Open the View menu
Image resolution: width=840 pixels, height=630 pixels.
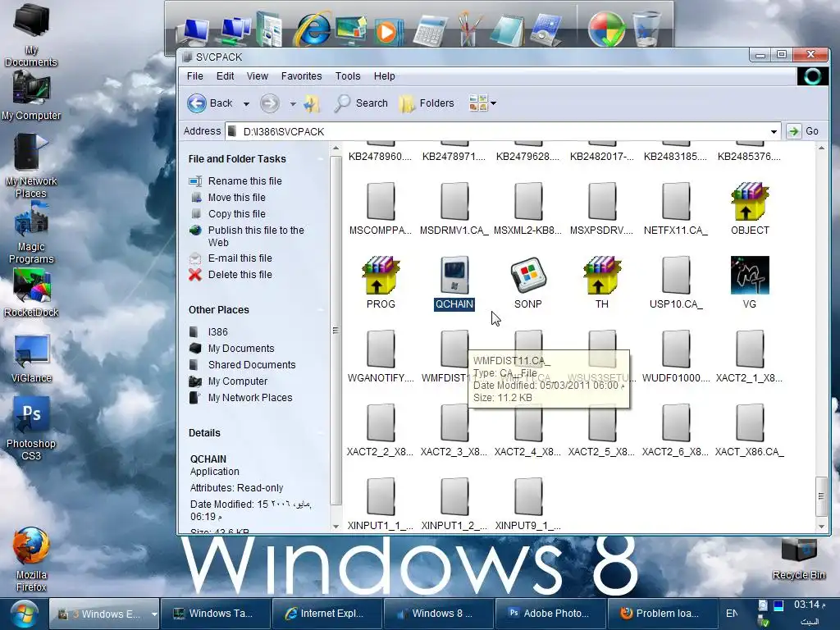257,76
